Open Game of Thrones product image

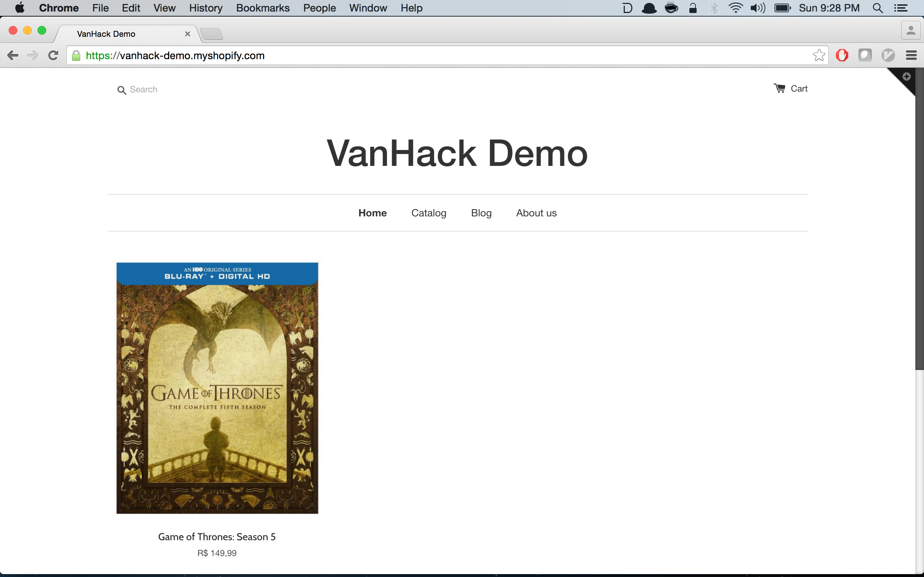click(x=217, y=388)
